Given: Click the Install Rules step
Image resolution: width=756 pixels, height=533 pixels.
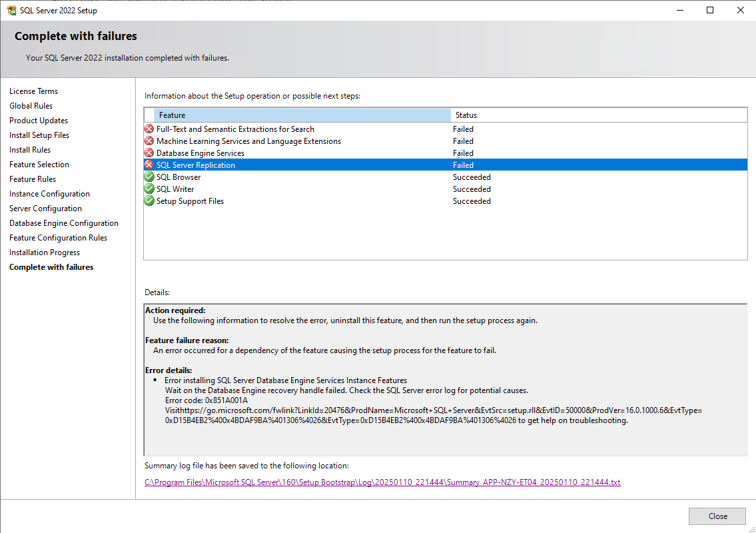Looking at the screenshot, I should tap(30, 150).
